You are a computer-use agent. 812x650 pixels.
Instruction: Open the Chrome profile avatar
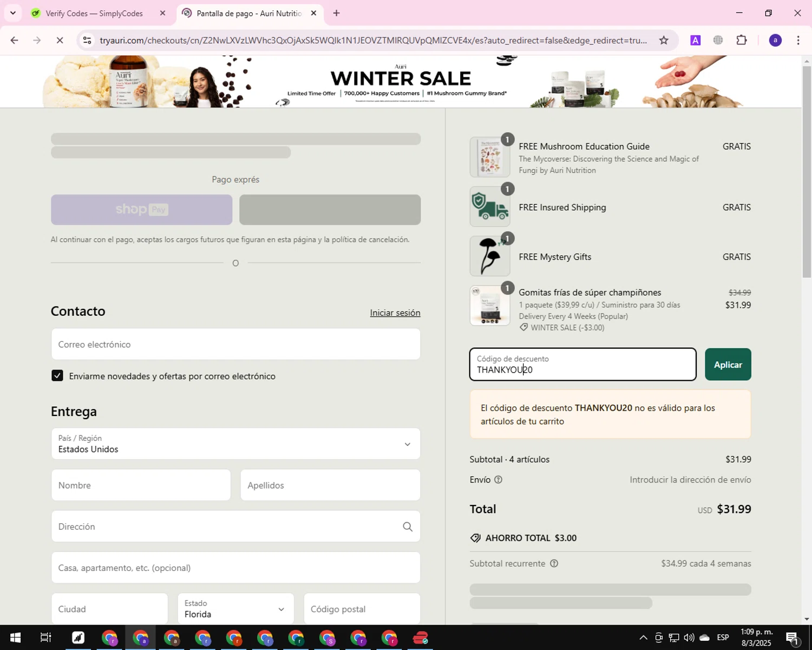tap(775, 40)
